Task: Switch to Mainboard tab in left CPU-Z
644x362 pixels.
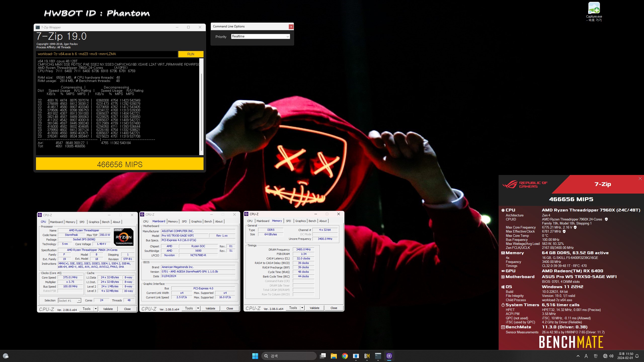Action: coord(56,222)
